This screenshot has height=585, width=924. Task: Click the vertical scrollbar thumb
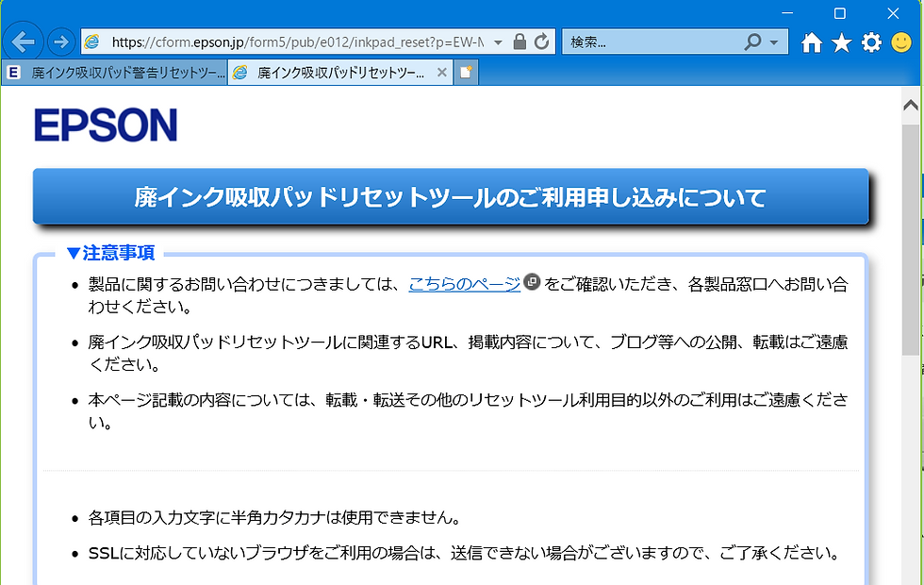(911, 239)
